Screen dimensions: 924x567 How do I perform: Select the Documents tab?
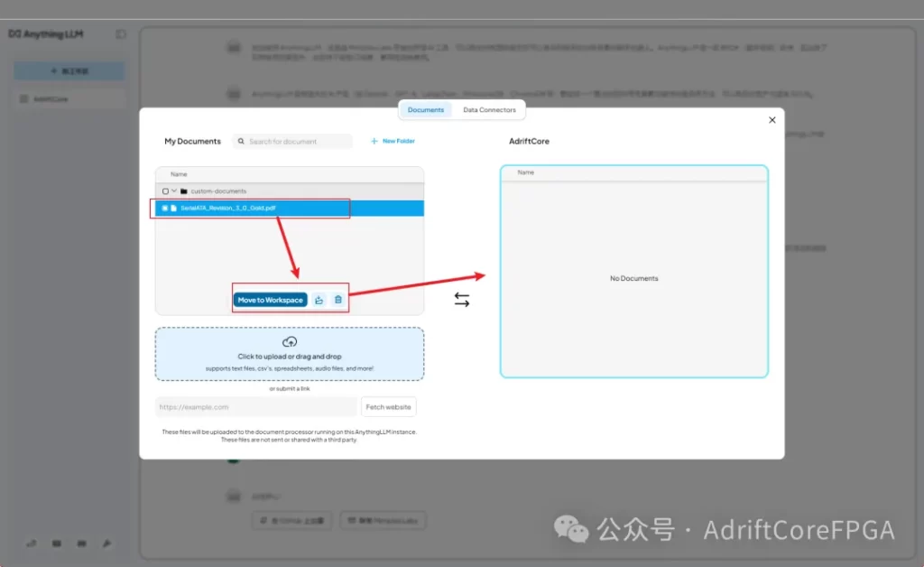click(426, 110)
